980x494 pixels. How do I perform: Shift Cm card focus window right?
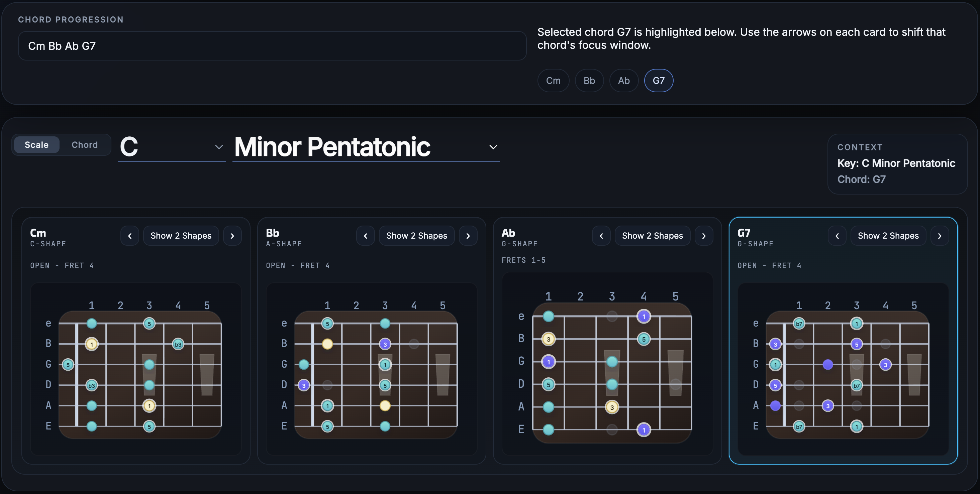click(232, 236)
